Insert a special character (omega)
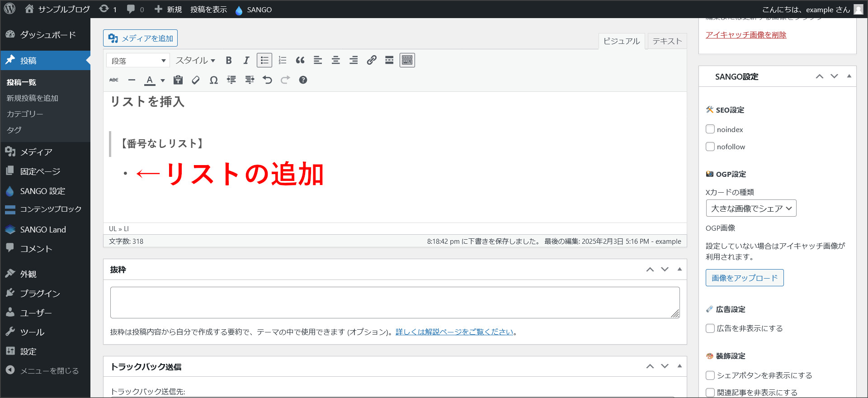 click(x=214, y=80)
